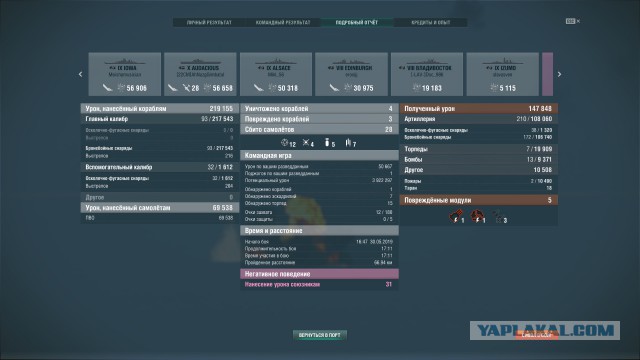Click the Повреждённые модули header
The width and height of the screenshot is (640, 360).
pos(478,200)
